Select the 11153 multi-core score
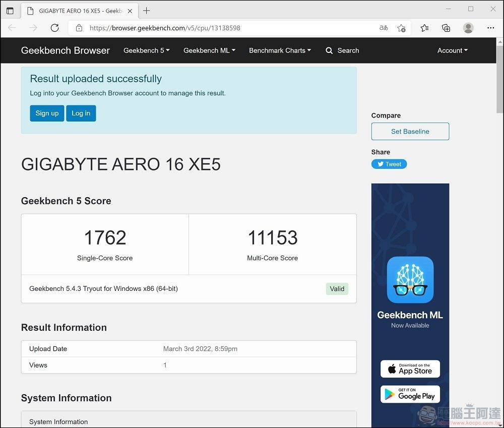The height and width of the screenshot is (428, 504). click(x=273, y=237)
